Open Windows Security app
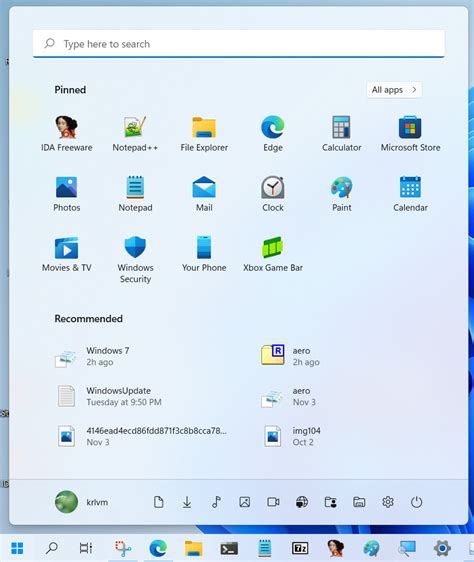 click(x=135, y=259)
